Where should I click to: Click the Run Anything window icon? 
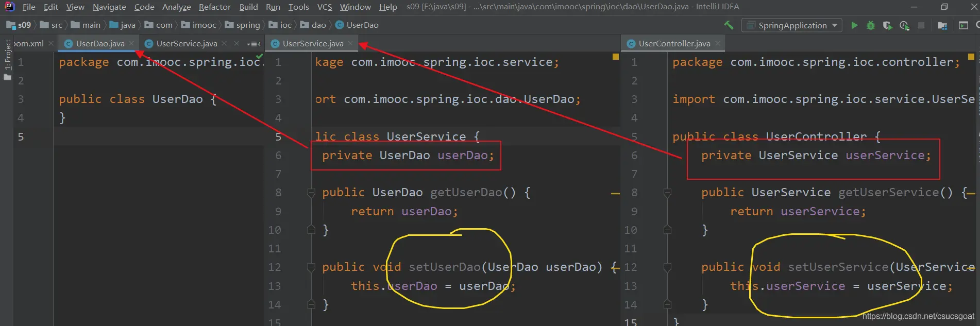963,25
